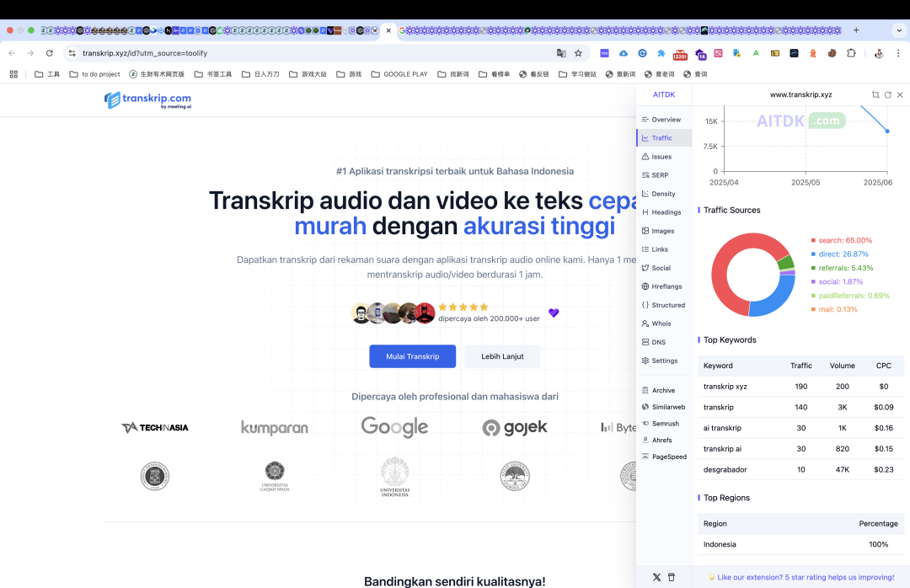Open the 'GOOGLE PLAY' bookmark folder
The image size is (910, 588).
(399, 74)
